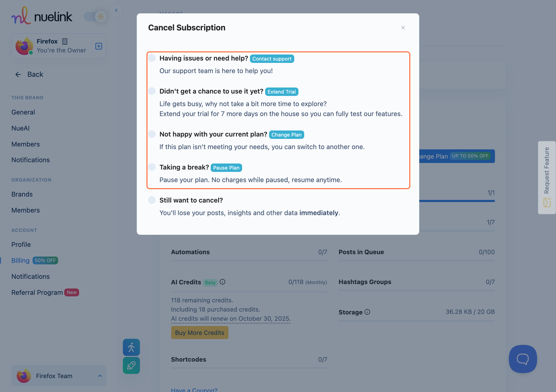Collapse the sidebar with chevron arrow
This screenshot has width=556, height=392.
click(x=116, y=10)
